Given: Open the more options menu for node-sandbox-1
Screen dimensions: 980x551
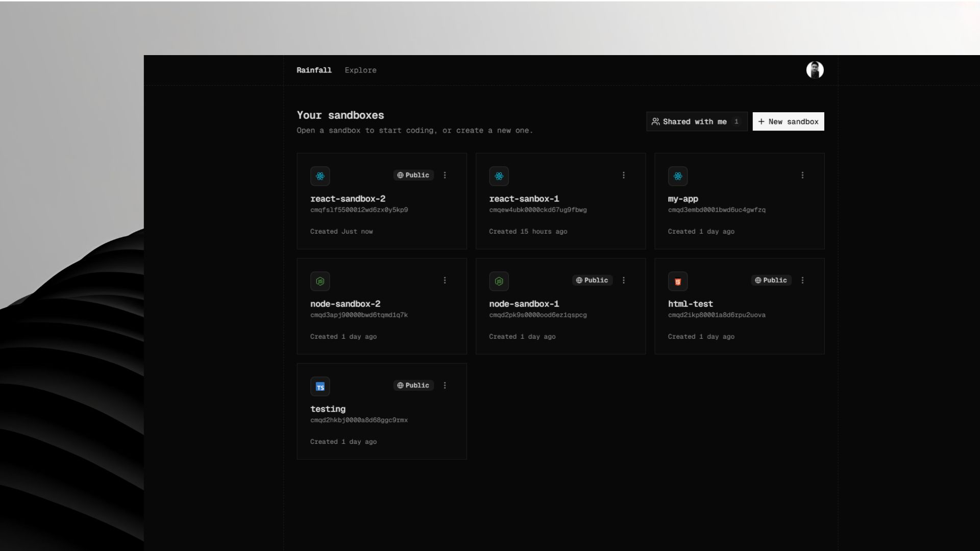Looking at the screenshot, I should click(623, 280).
